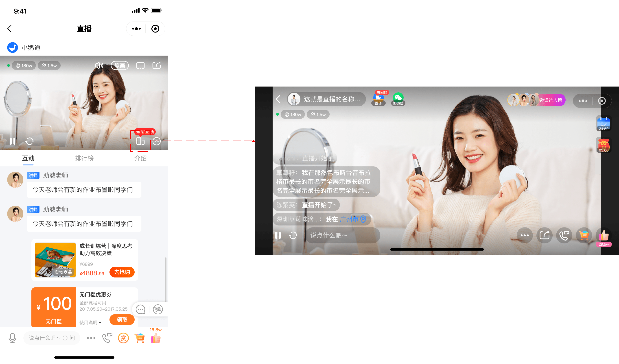Viewport: 619px width, 364px height.
Task: Open the 介绍 tab
Action: (x=140, y=158)
